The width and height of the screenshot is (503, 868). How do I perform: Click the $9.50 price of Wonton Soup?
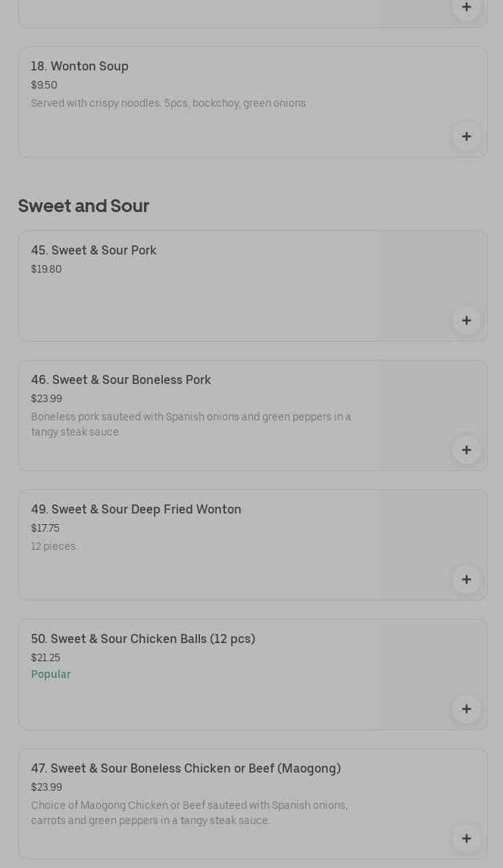click(x=44, y=85)
